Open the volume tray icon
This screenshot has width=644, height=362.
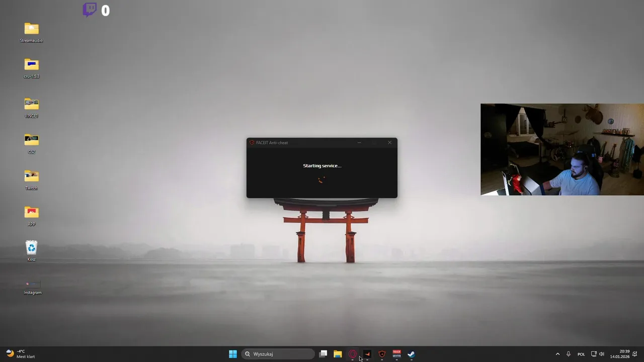(602, 354)
